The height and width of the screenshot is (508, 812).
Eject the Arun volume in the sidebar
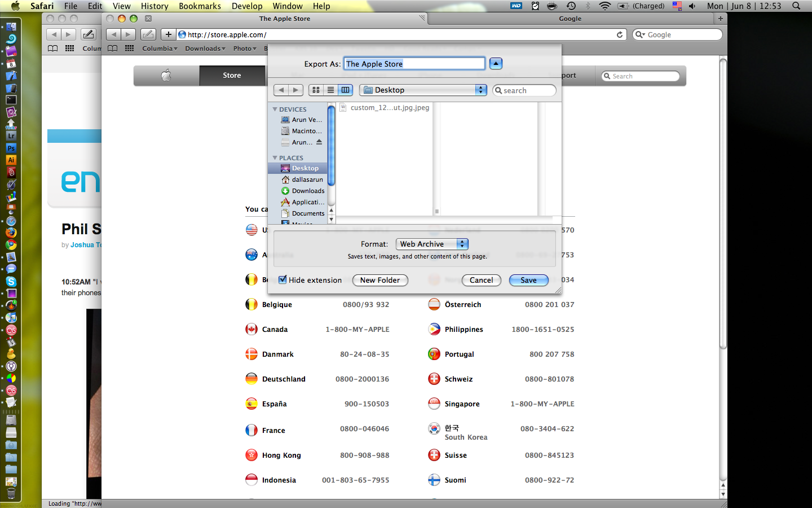point(319,142)
